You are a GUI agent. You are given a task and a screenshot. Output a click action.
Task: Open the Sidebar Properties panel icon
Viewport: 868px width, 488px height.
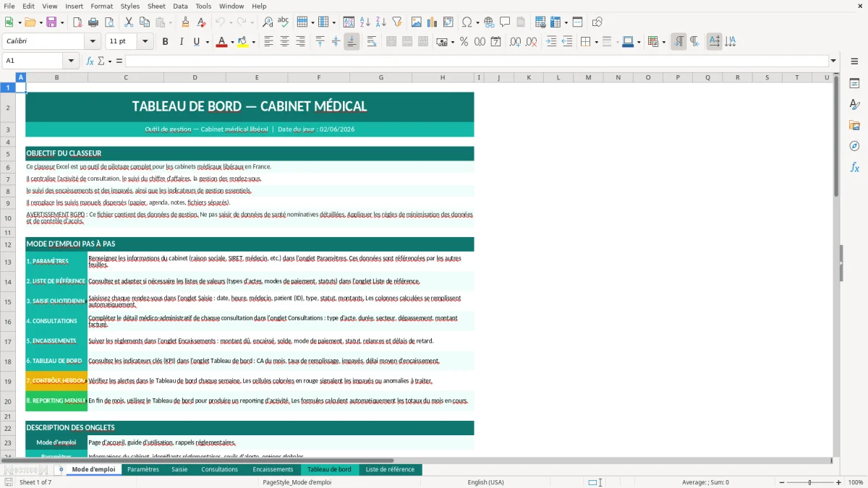pyautogui.click(x=854, y=84)
